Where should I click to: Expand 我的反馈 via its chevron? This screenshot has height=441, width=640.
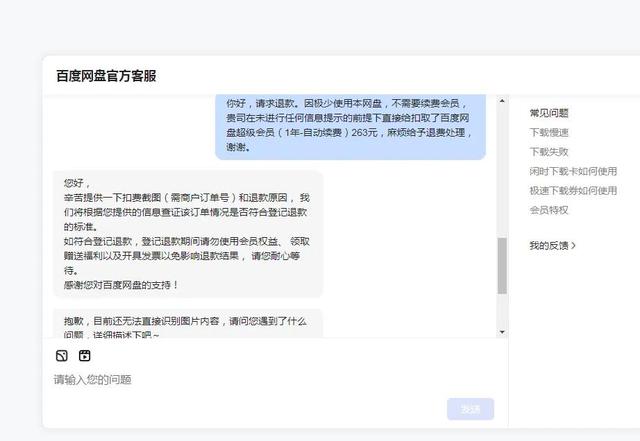[573, 245]
